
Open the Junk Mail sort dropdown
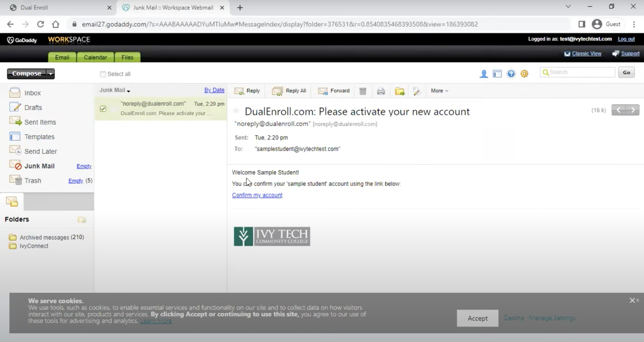(x=128, y=91)
